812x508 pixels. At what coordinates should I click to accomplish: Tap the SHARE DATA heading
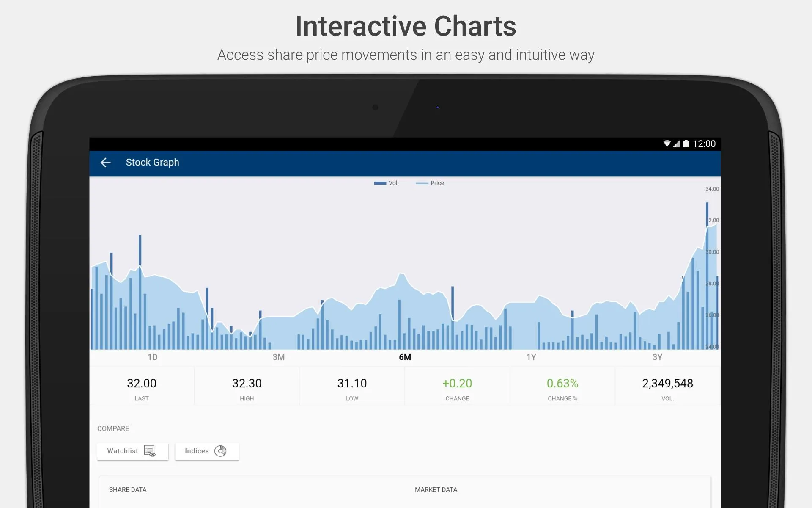coord(128,490)
